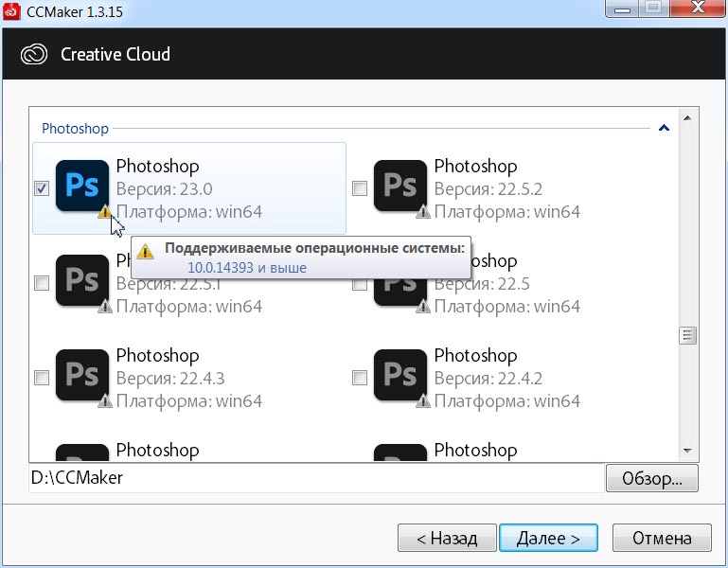Image resolution: width=728 pixels, height=568 pixels.
Task: Click Платформа: win64 under version 23.0
Action: point(189,212)
